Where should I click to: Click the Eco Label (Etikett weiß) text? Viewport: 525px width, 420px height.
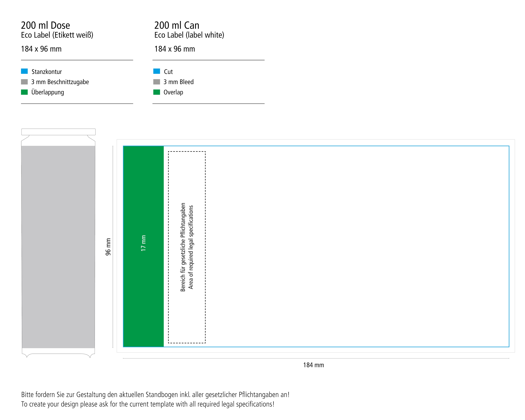[x=57, y=35]
